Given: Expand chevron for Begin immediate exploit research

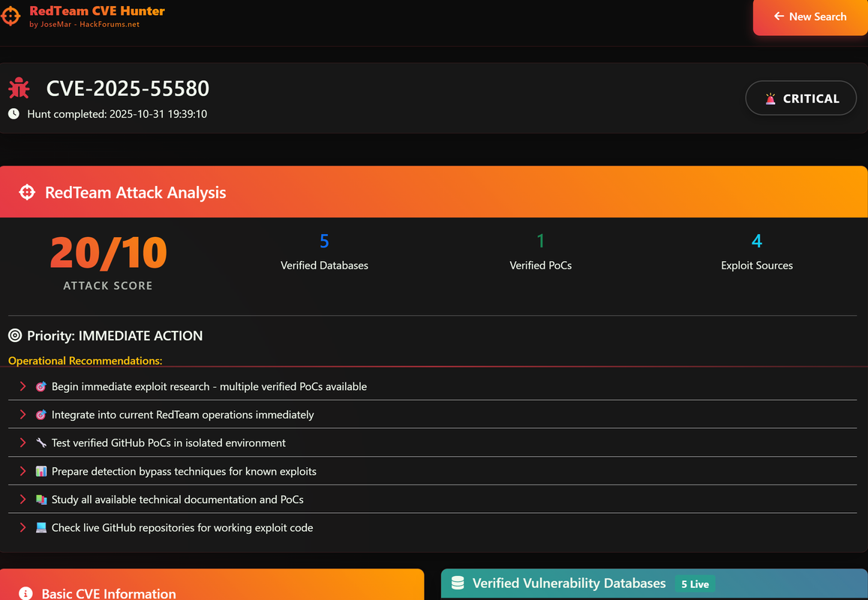Looking at the screenshot, I should (x=23, y=386).
